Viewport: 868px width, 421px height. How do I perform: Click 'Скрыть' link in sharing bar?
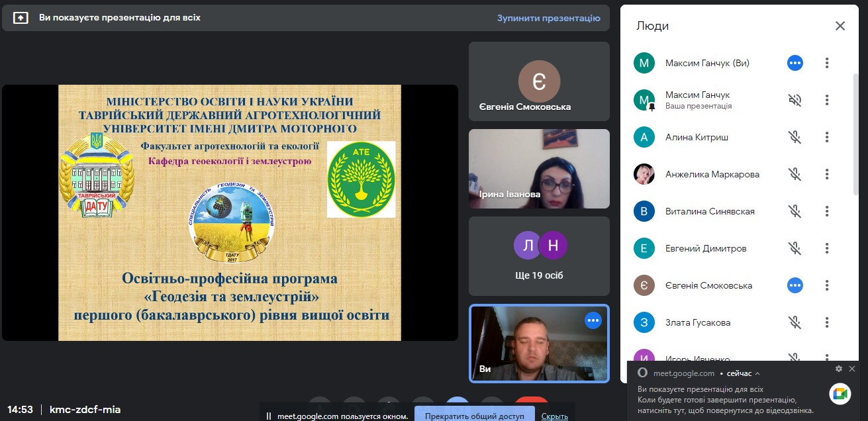555,416
